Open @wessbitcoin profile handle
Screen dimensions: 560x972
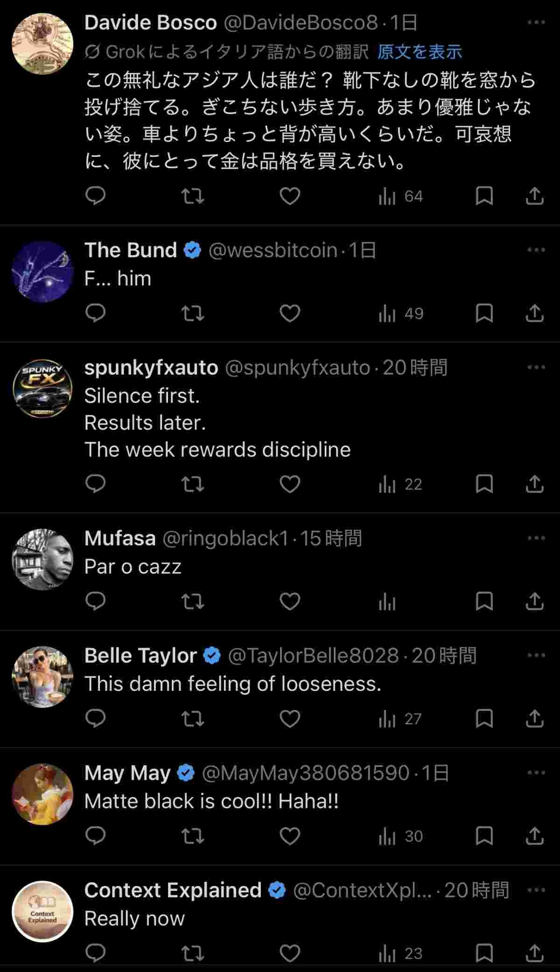pyautogui.click(x=273, y=250)
